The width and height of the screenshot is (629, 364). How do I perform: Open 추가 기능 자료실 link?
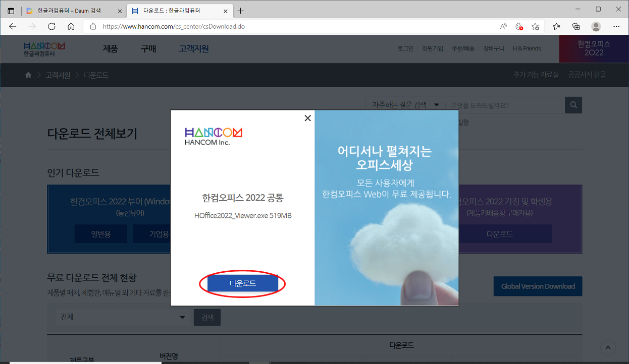(x=536, y=75)
